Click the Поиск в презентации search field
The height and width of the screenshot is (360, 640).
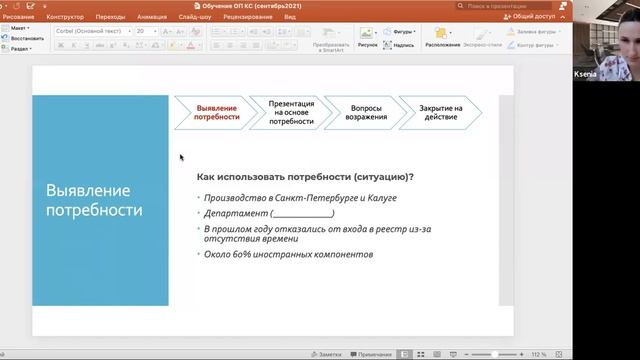pyautogui.click(x=504, y=6)
